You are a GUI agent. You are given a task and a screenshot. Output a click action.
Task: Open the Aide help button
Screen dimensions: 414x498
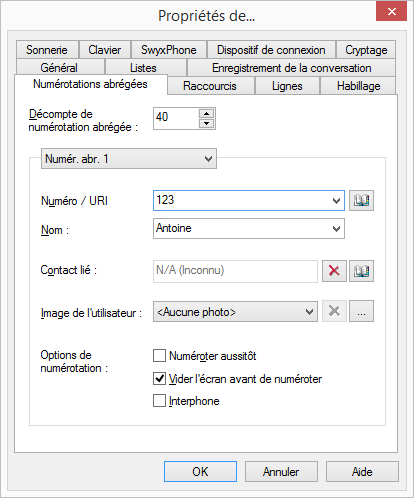pos(362,472)
